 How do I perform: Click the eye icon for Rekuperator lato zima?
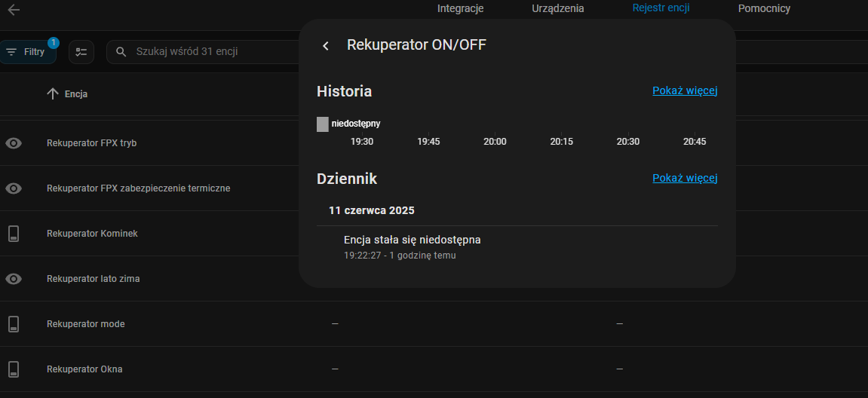(14, 279)
